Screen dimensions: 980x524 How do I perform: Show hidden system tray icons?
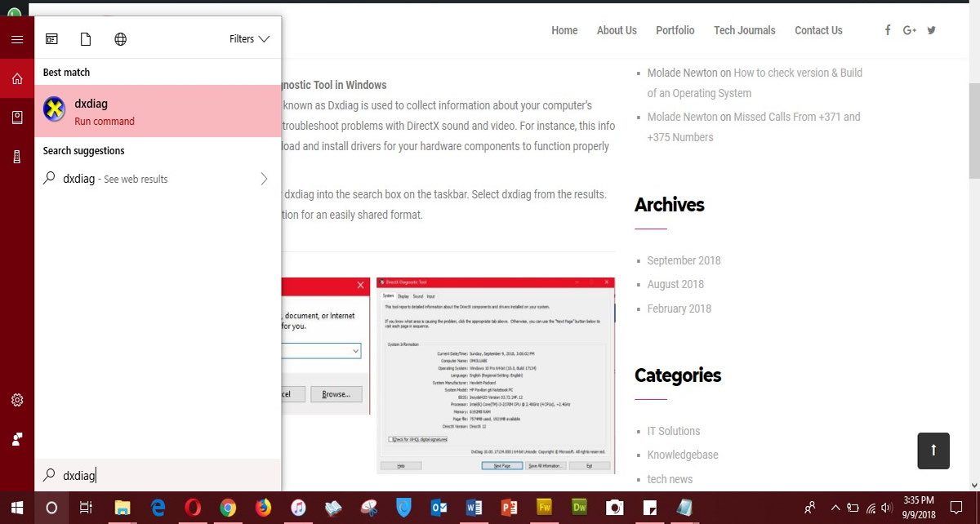point(835,508)
